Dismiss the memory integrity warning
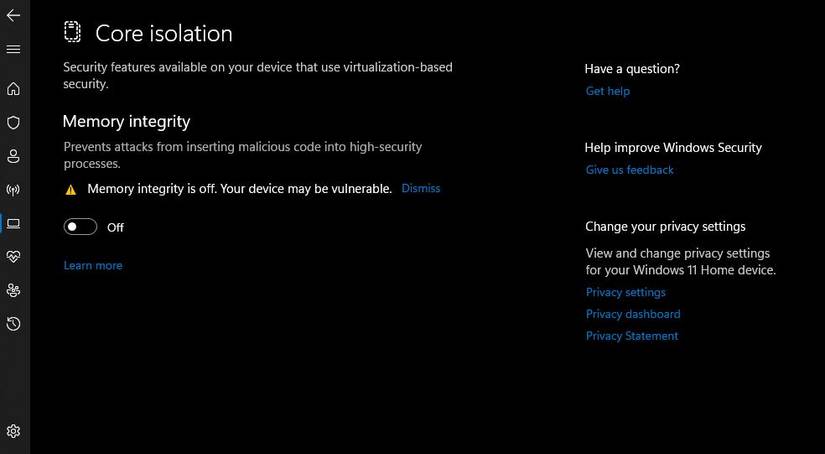This screenshot has height=454, width=825. [420, 188]
